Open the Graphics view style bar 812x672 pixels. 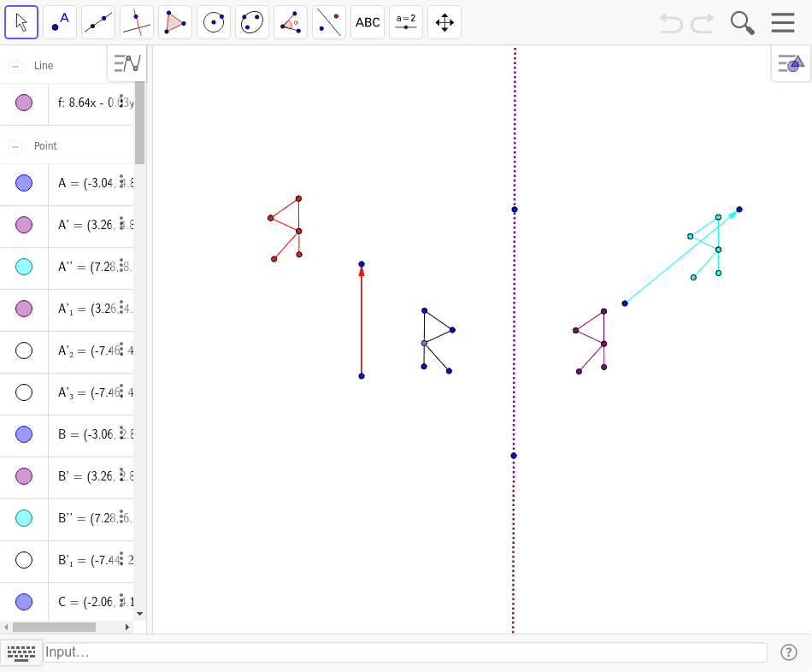point(791,63)
